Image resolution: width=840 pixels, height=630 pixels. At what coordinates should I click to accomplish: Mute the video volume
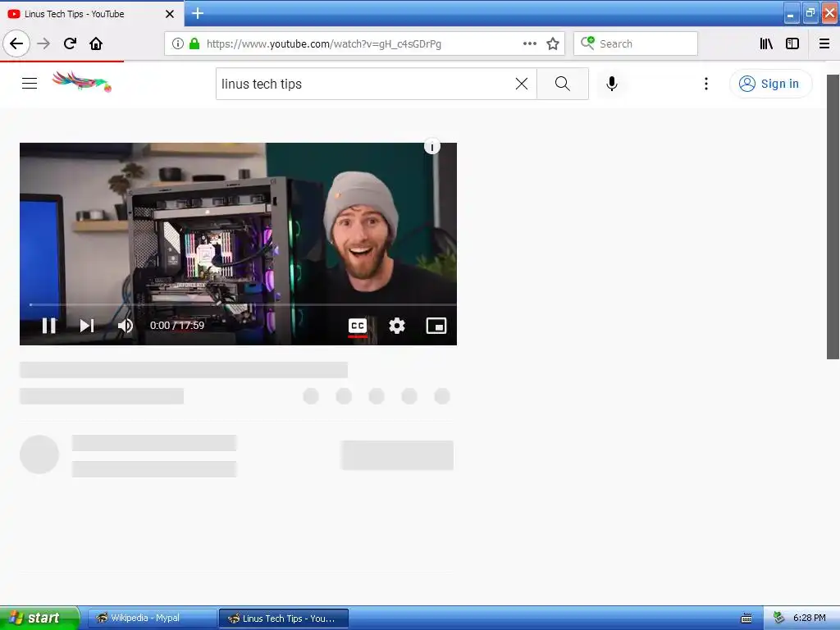click(125, 325)
